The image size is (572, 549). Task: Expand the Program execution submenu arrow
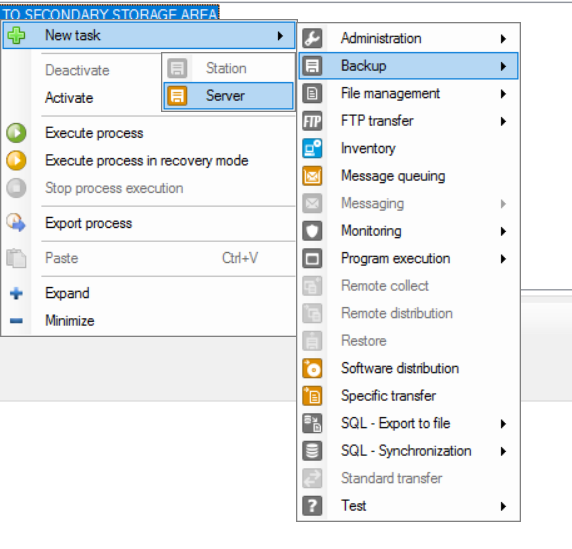pos(503,259)
